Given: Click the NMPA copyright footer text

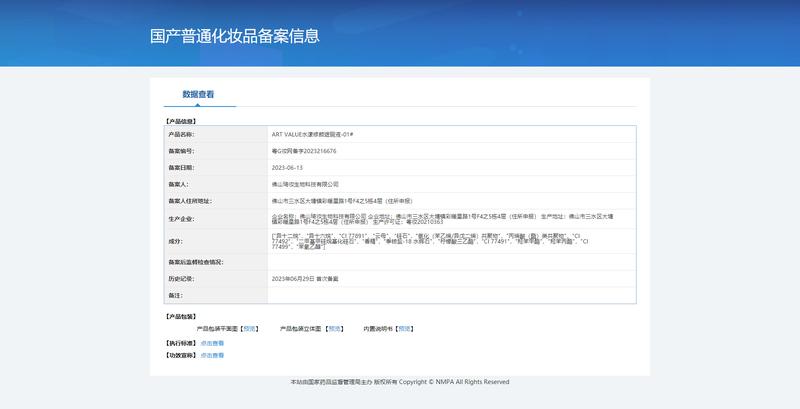Looking at the screenshot, I should click(400, 382).
